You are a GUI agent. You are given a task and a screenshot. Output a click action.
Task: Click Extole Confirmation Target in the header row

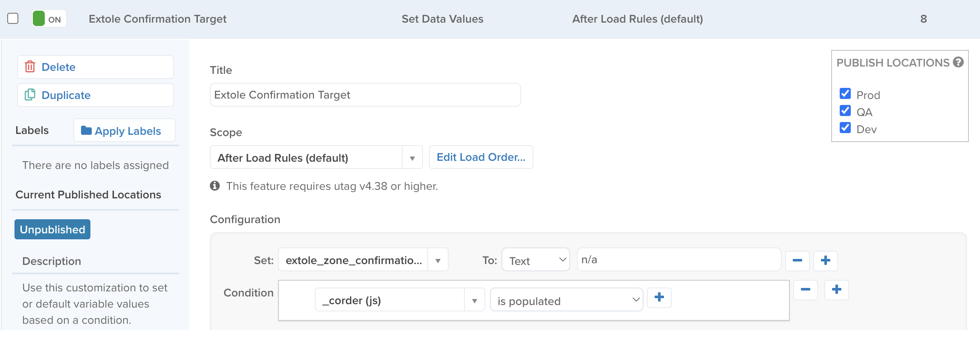(x=157, y=19)
